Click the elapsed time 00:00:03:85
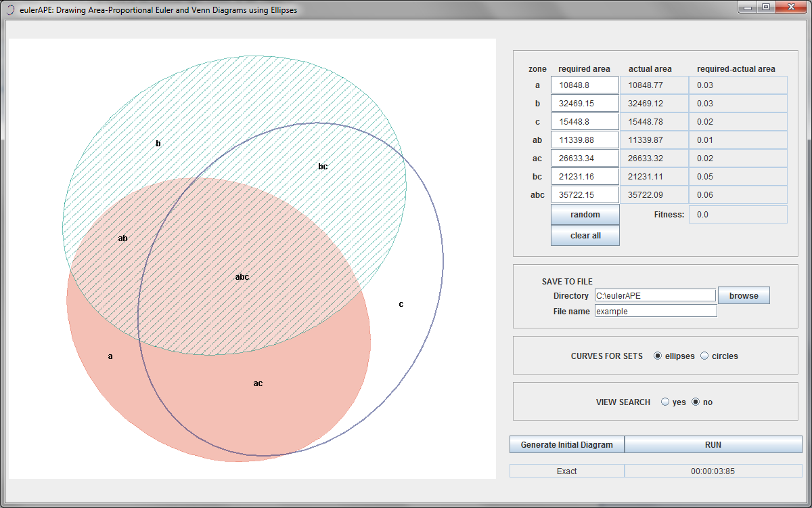812x508 pixels. coord(713,471)
